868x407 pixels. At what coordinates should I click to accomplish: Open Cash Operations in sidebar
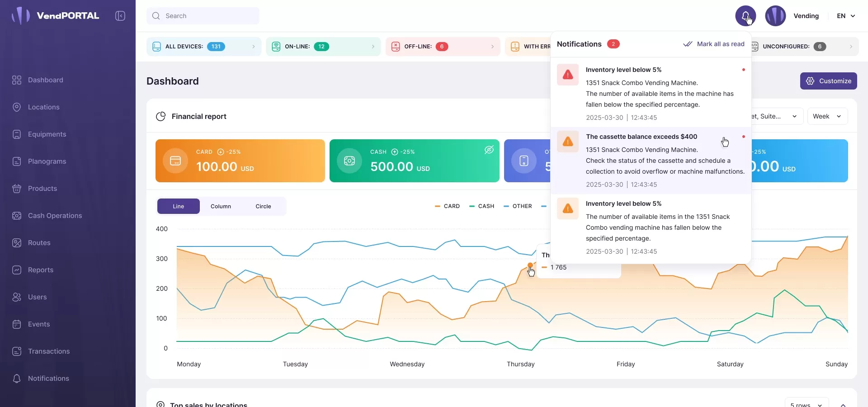coord(55,216)
